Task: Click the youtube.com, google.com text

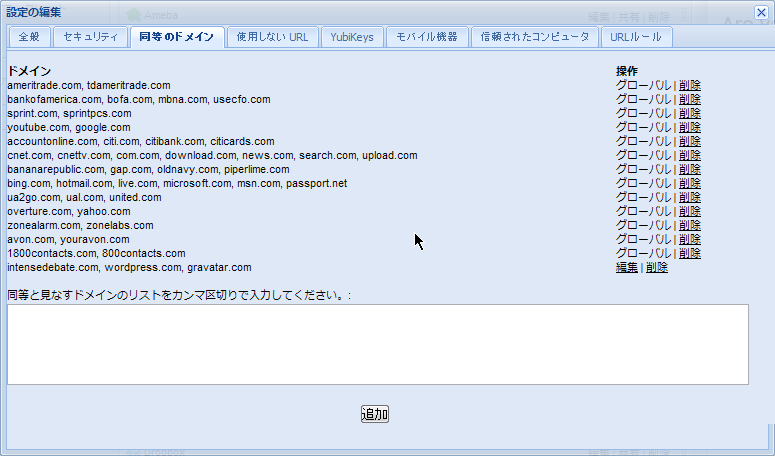Action: pyautogui.click(x=69, y=127)
